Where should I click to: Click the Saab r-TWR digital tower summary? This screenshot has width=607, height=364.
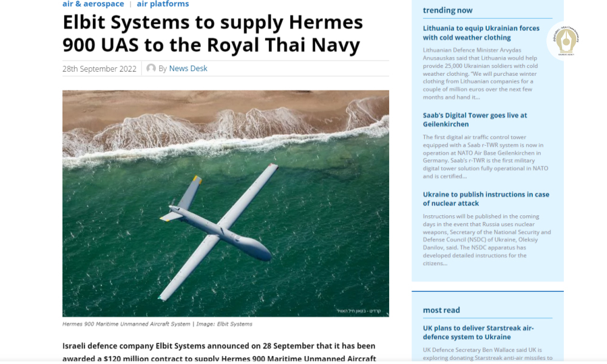tap(486, 157)
